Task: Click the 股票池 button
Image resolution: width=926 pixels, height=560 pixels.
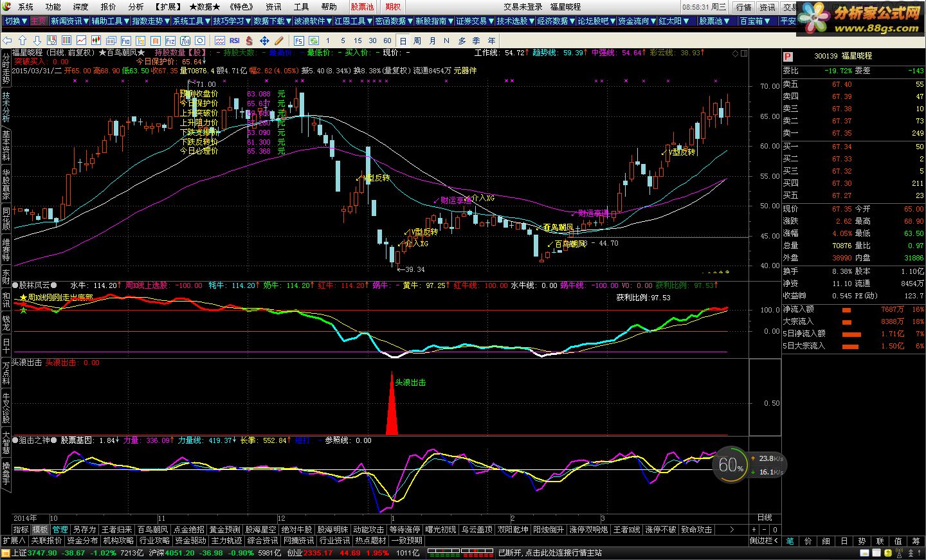Action: pyautogui.click(x=362, y=6)
